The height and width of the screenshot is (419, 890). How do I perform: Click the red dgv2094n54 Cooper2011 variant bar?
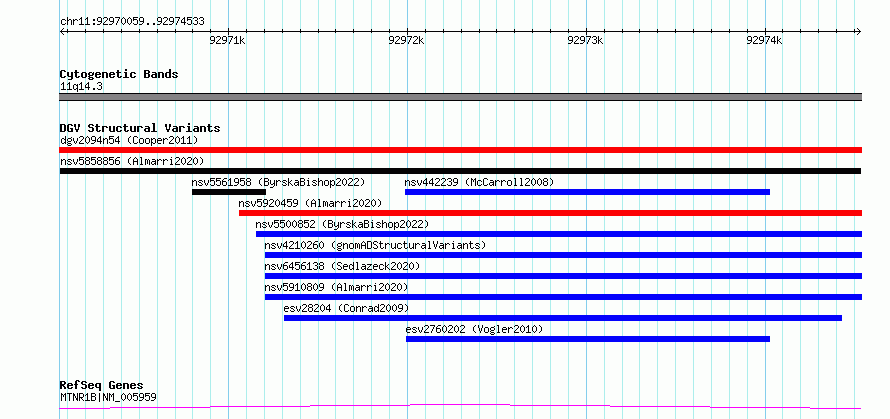pos(461,150)
